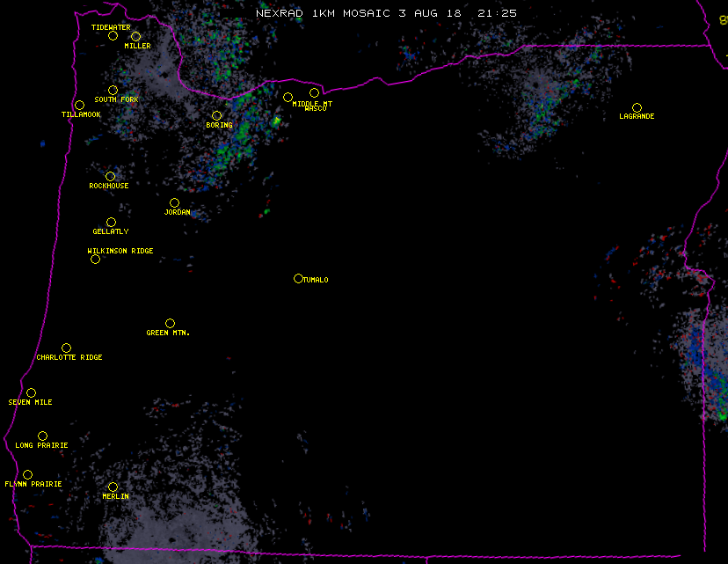
Task: Click the Tumalo station circle marker
Action: (298, 279)
